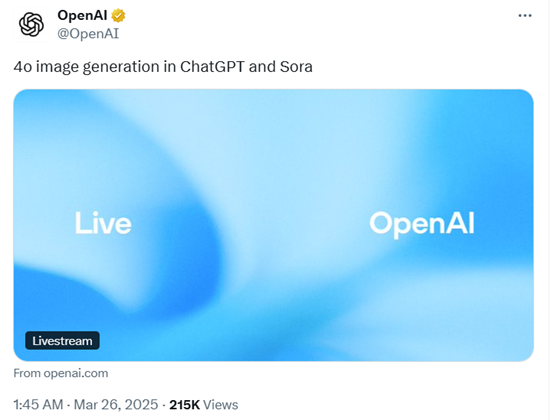Click the OpenAI display name
Screen dimensions: 554x420
pyautogui.click(x=82, y=16)
